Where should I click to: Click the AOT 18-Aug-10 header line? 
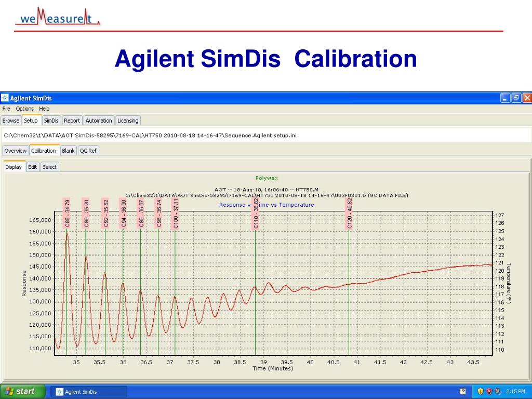point(267,190)
